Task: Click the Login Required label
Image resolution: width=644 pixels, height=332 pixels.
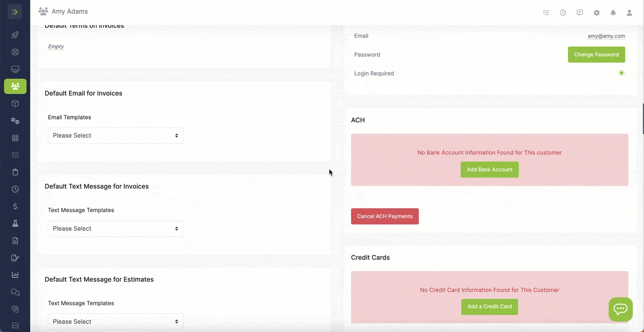Action: tap(374, 73)
